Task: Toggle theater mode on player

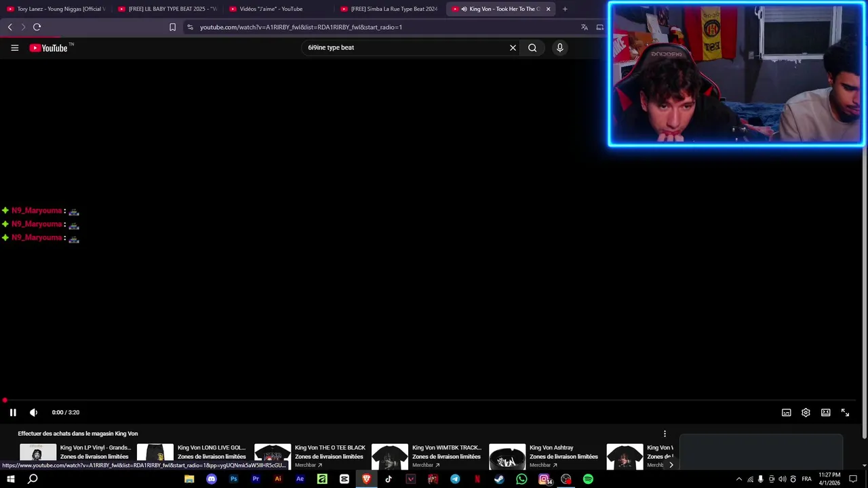Action: [x=825, y=412]
